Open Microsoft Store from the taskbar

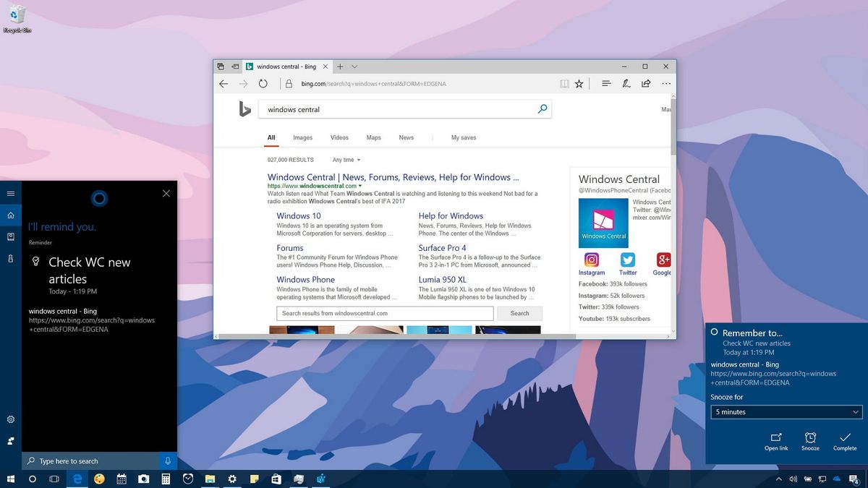coord(276,479)
